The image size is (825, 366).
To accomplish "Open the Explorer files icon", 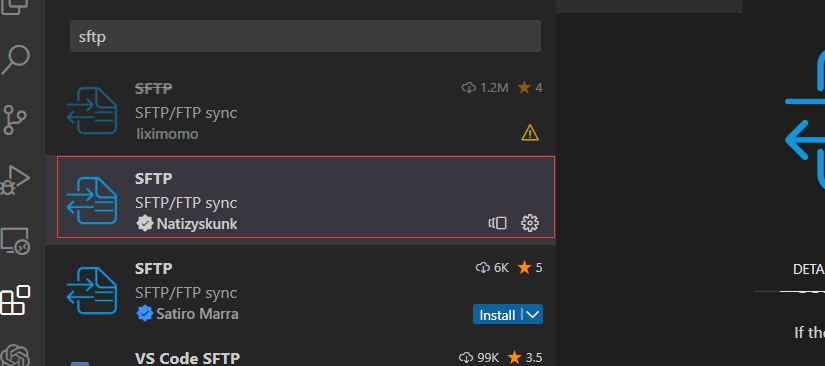I will point(15,6).
